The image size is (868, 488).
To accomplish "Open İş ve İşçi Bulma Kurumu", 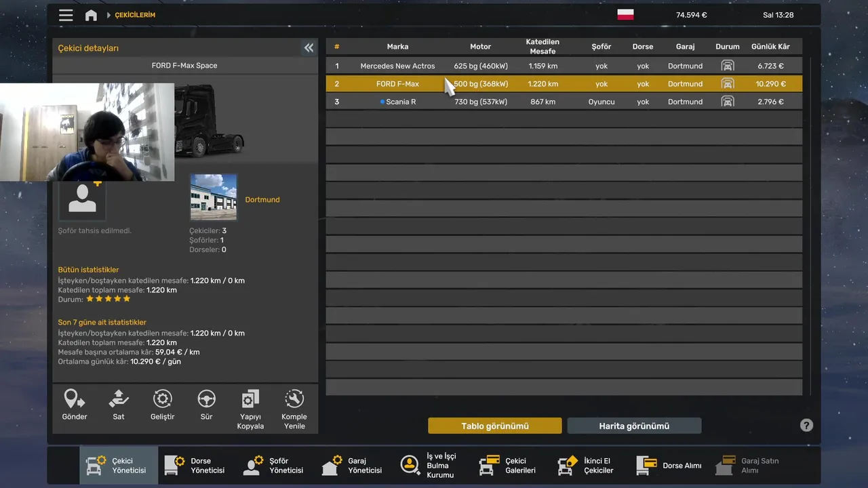I will pyautogui.click(x=433, y=465).
